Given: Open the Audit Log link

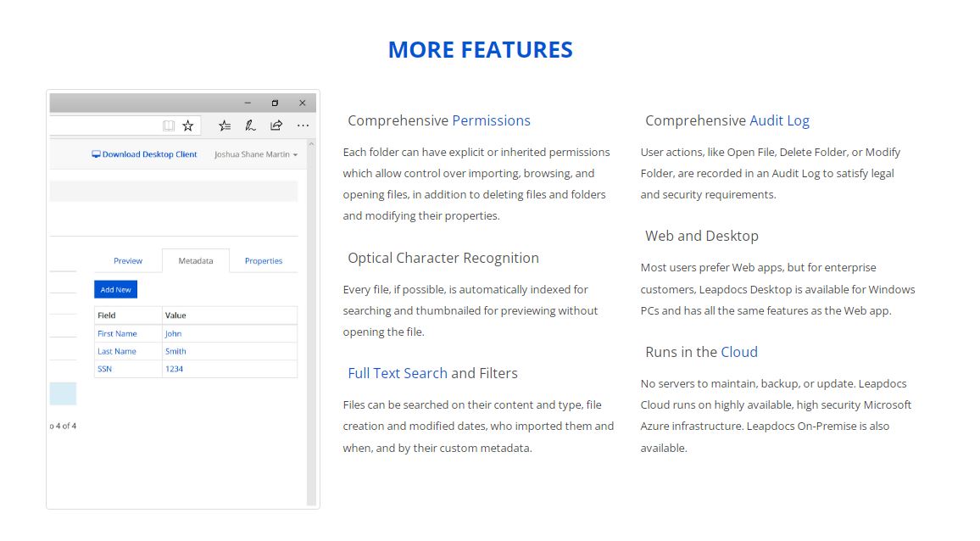Looking at the screenshot, I should point(779,120).
